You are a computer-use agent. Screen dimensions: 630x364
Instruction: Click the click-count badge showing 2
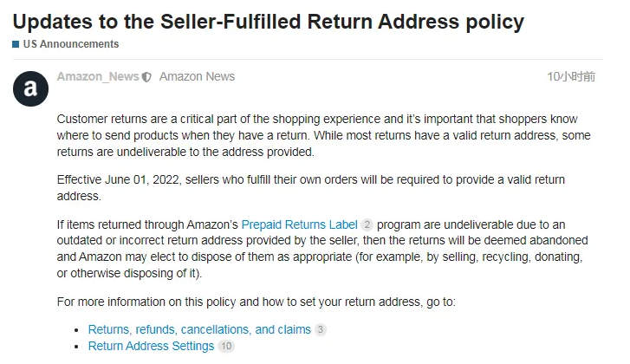point(367,224)
